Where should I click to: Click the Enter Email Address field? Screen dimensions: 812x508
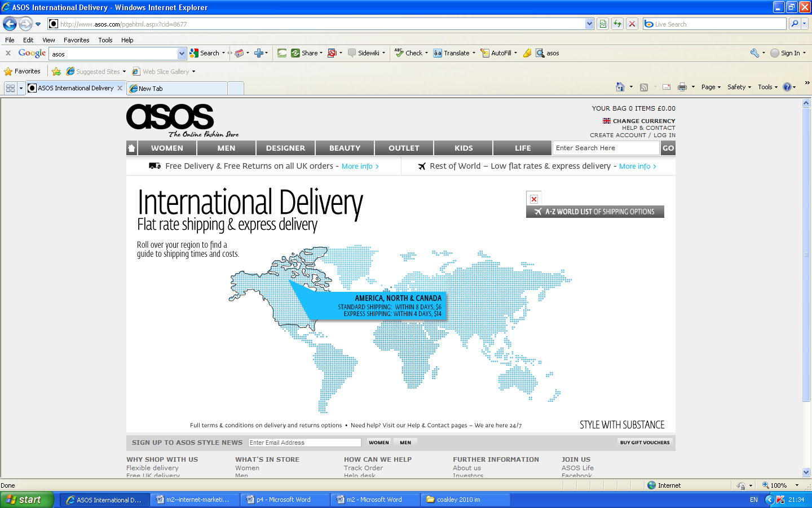coord(304,443)
